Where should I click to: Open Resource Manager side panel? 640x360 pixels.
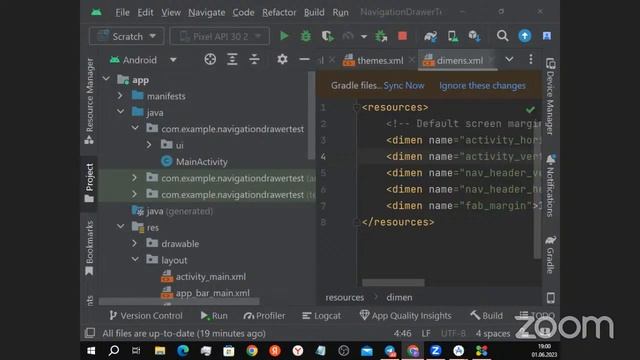coord(89,101)
